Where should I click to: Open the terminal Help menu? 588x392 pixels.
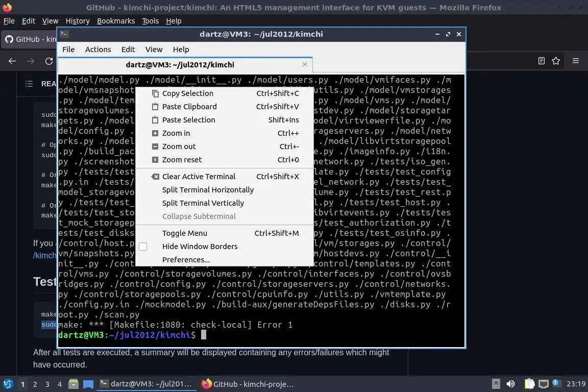coord(181,50)
